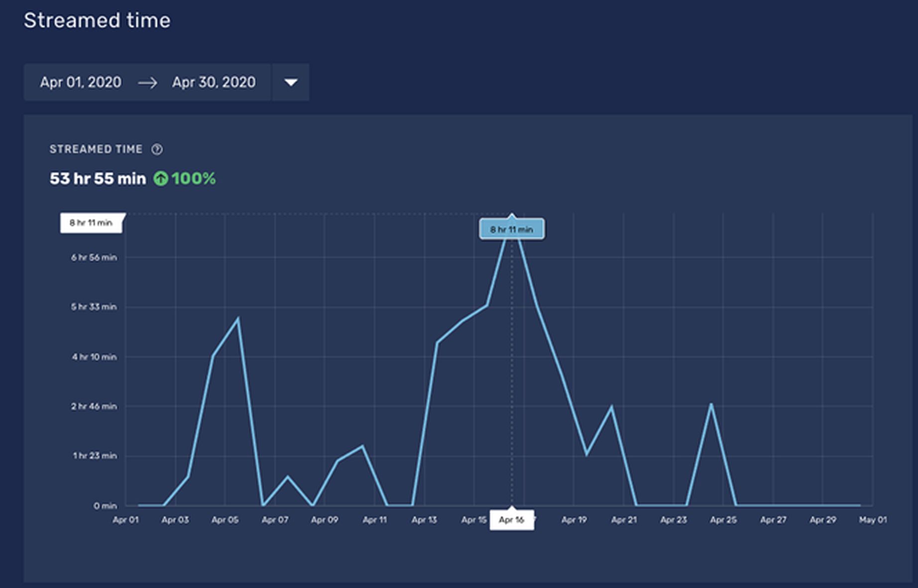The width and height of the screenshot is (918, 588).
Task: Click the Apr 13 x-axis label
Action: click(x=424, y=520)
